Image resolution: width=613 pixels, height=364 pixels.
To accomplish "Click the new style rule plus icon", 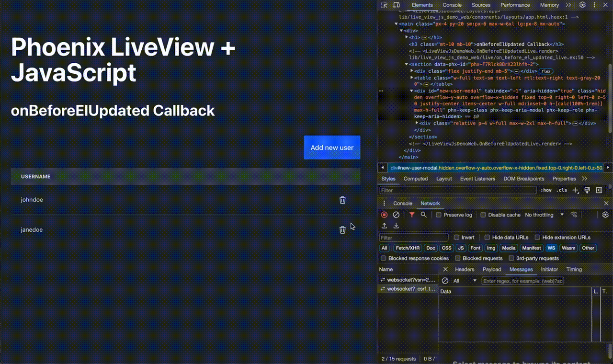I will pos(575,190).
